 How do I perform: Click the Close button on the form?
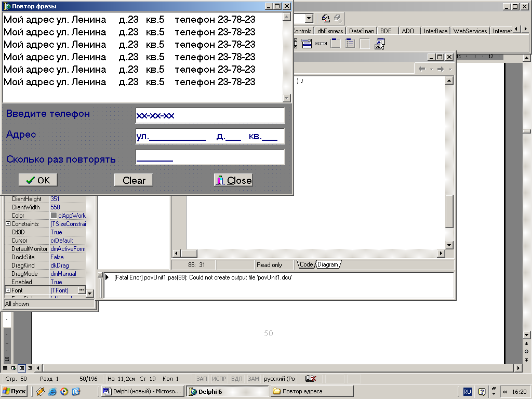[233, 180]
